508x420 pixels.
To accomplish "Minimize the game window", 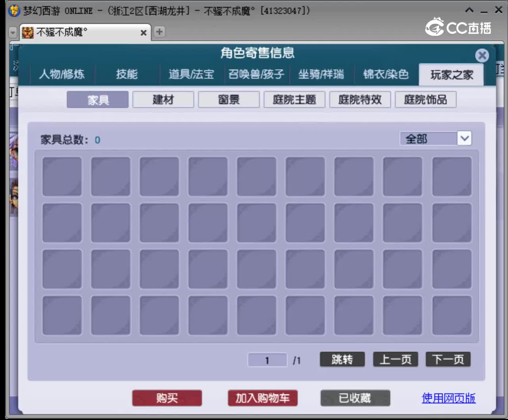I will 484,11.
